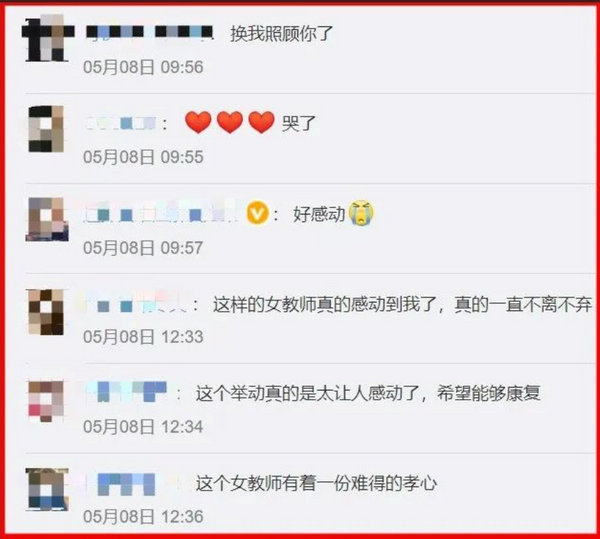
Task: Open avatar of the 12:33 commenter
Action: [46, 312]
